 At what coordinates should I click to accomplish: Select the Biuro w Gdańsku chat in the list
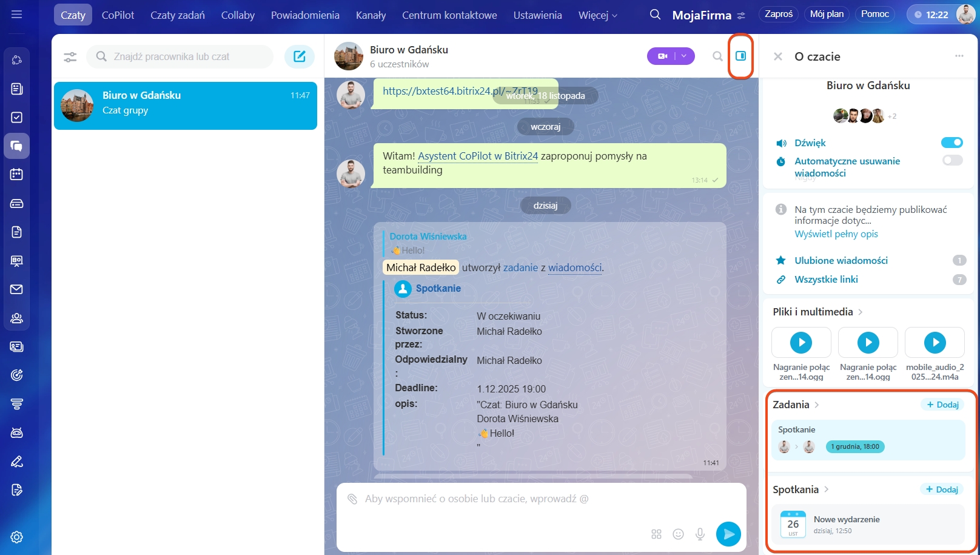pyautogui.click(x=186, y=106)
